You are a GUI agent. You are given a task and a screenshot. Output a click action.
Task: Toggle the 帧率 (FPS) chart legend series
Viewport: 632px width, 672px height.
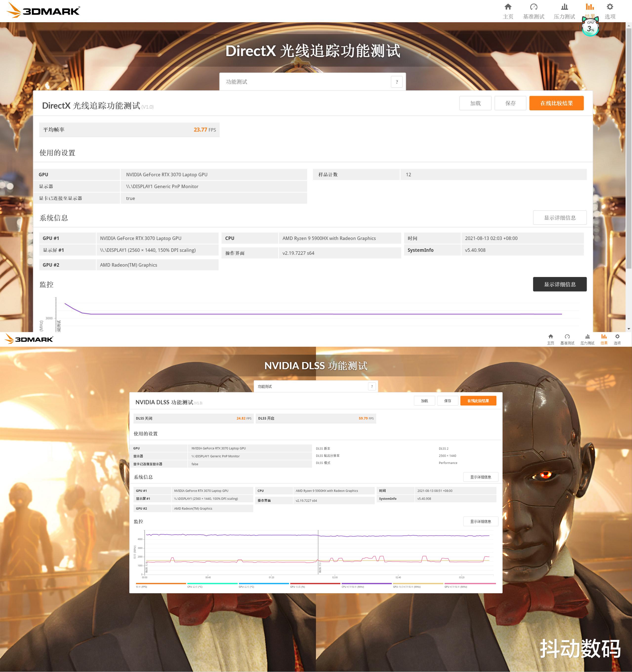tap(161, 585)
